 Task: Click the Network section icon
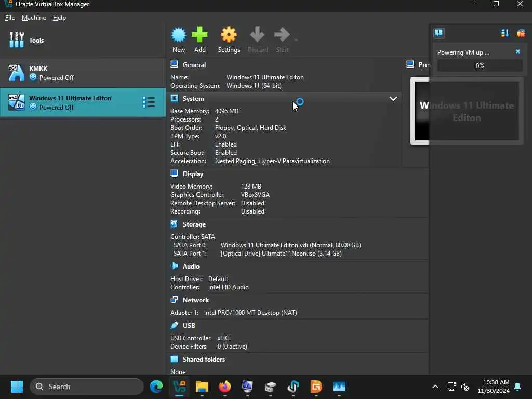[175, 300]
